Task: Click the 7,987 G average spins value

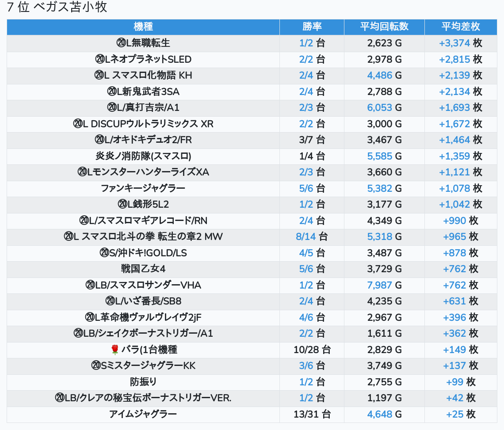Action: pos(379,285)
